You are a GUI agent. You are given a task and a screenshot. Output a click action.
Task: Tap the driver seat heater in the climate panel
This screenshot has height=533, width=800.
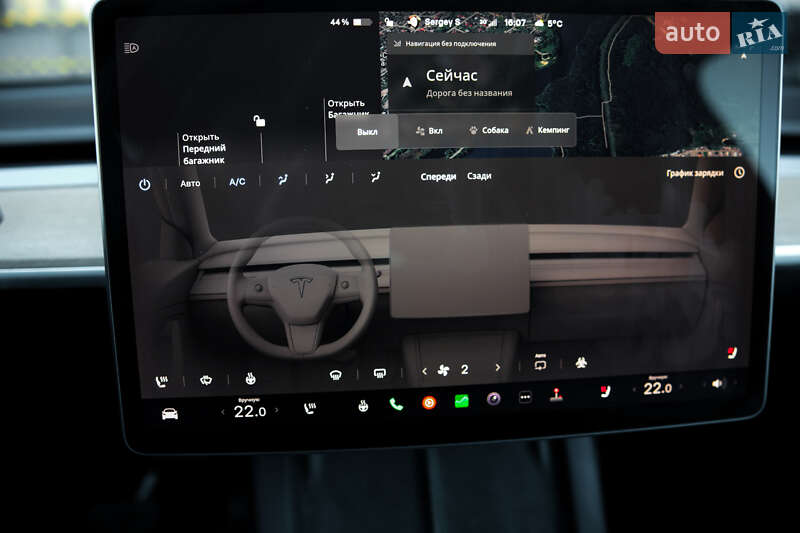[x=162, y=381]
